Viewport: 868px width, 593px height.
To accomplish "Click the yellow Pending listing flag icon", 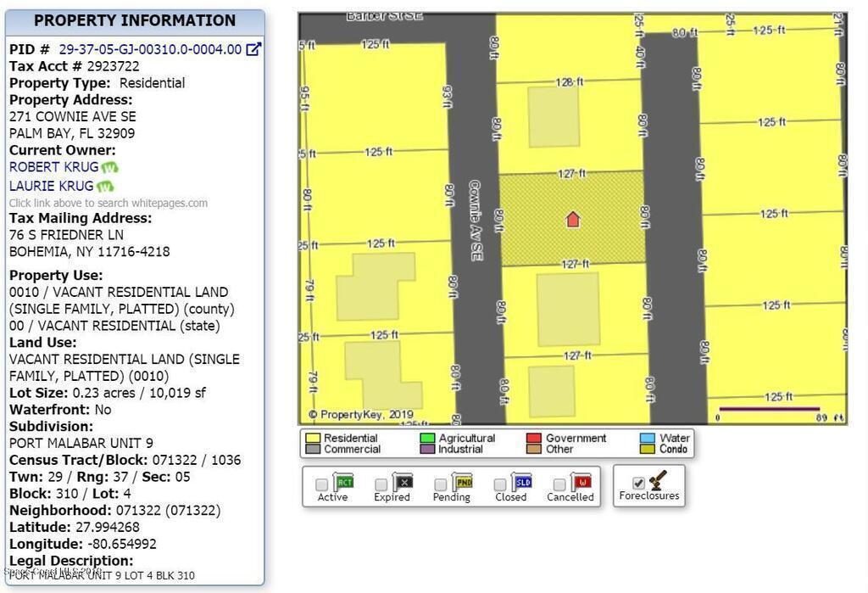I will pyautogui.click(x=462, y=483).
